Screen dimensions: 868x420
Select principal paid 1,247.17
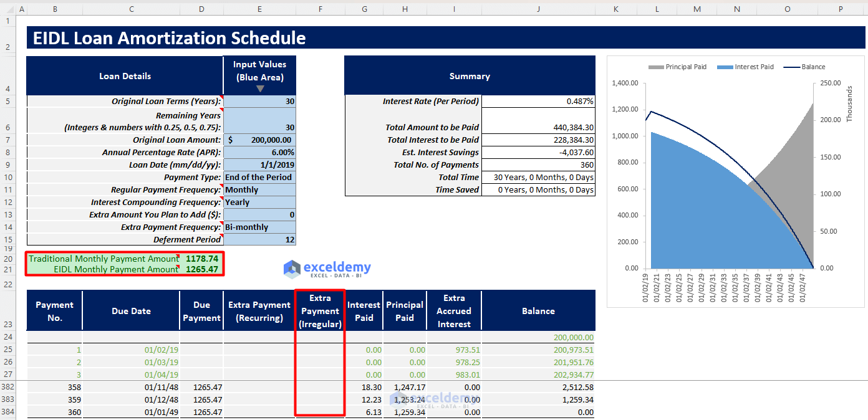click(x=405, y=387)
